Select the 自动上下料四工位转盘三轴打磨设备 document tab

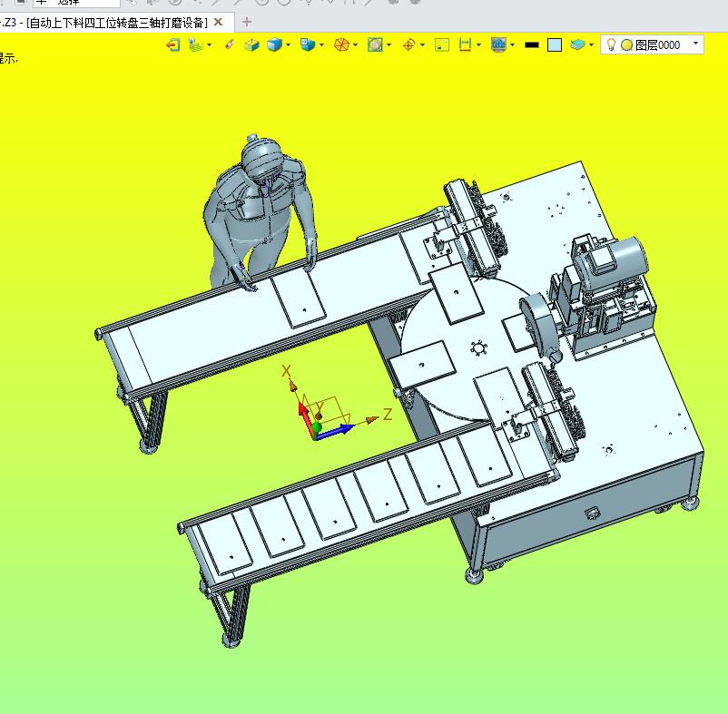click(x=116, y=23)
